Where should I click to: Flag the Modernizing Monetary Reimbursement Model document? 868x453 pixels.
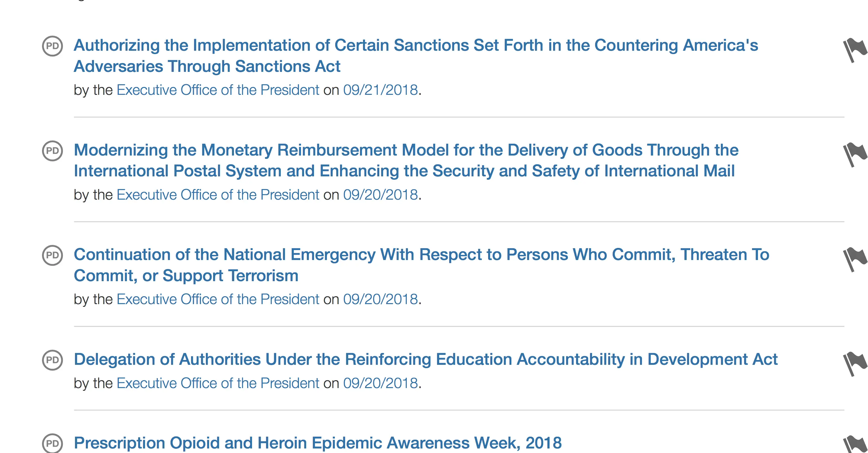[854, 154]
